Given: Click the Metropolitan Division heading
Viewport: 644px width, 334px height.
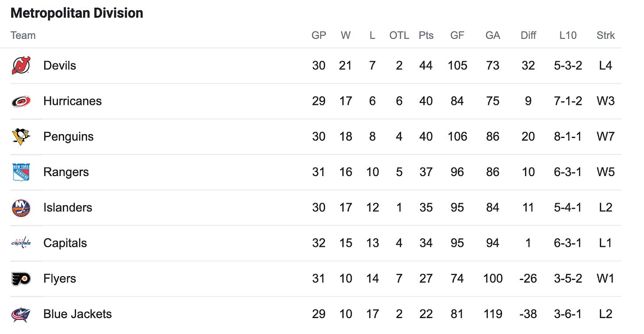Looking at the screenshot, I should (x=77, y=13).
